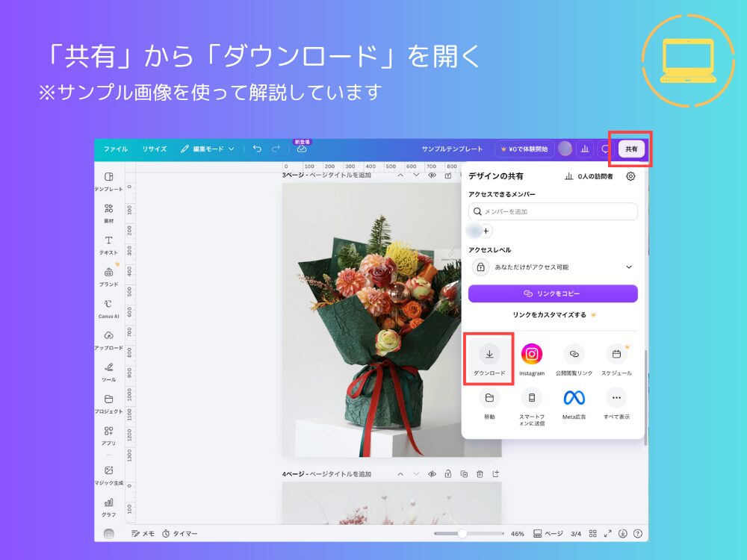The image size is (747, 560).
Task: Click the help question mark icon
Action: tap(638, 534)
